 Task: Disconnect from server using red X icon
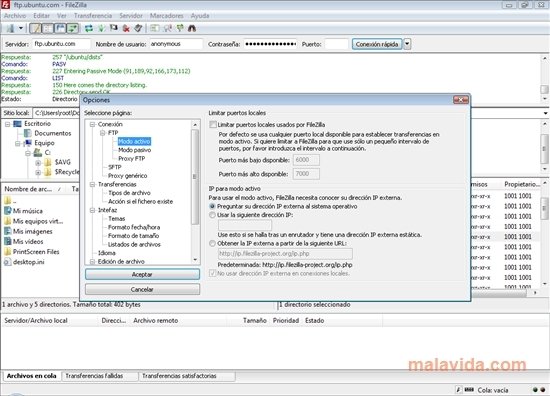click(126, 28)
